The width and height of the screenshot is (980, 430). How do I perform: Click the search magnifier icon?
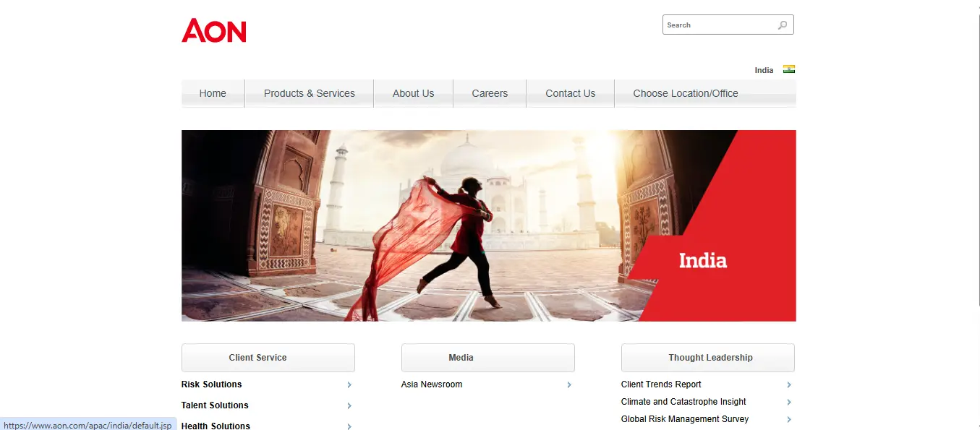coord(782,25)
